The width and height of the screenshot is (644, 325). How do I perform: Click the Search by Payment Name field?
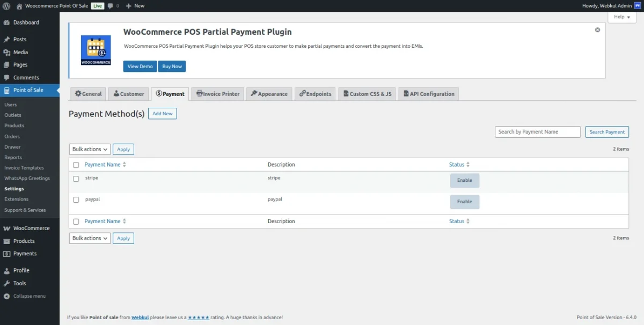click(537, 132)
